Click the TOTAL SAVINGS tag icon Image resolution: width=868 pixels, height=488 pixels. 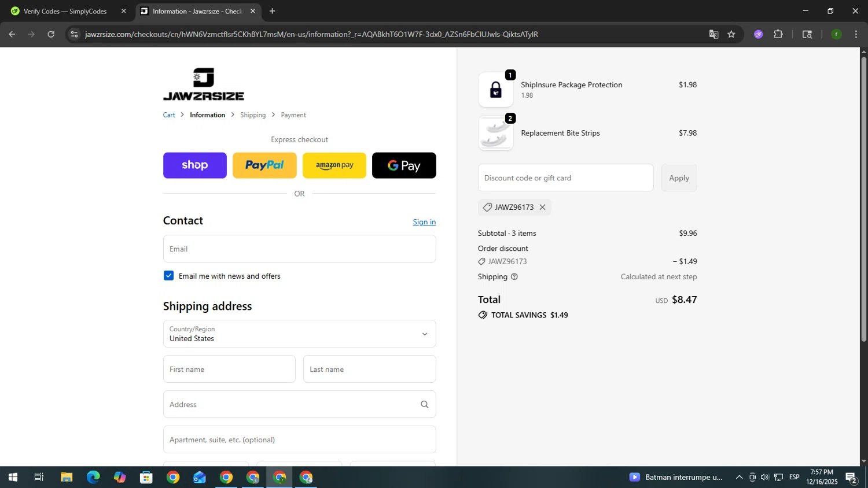[483, 315]
